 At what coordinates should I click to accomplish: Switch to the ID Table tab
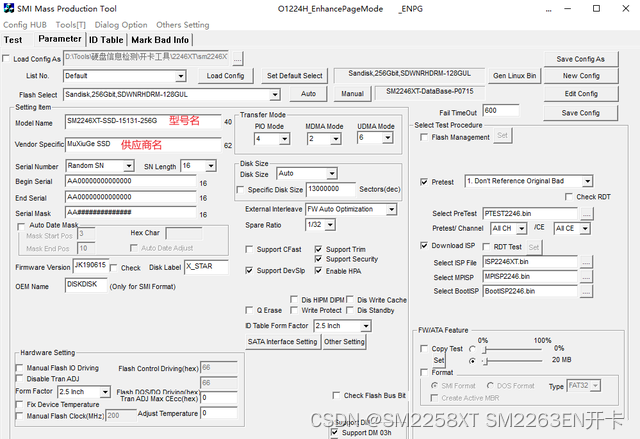point(106,40)
